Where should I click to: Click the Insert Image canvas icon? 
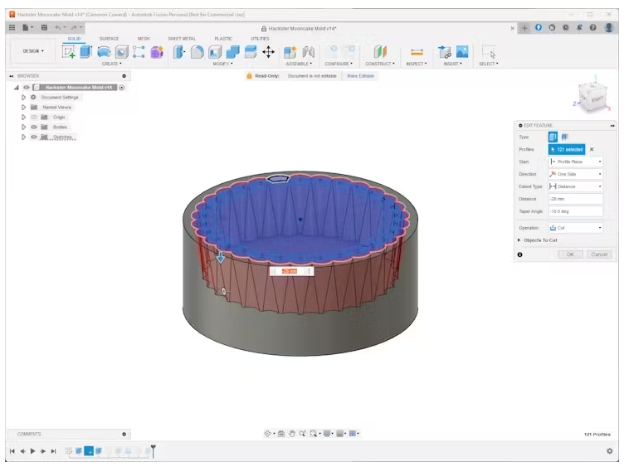(464, 51)
